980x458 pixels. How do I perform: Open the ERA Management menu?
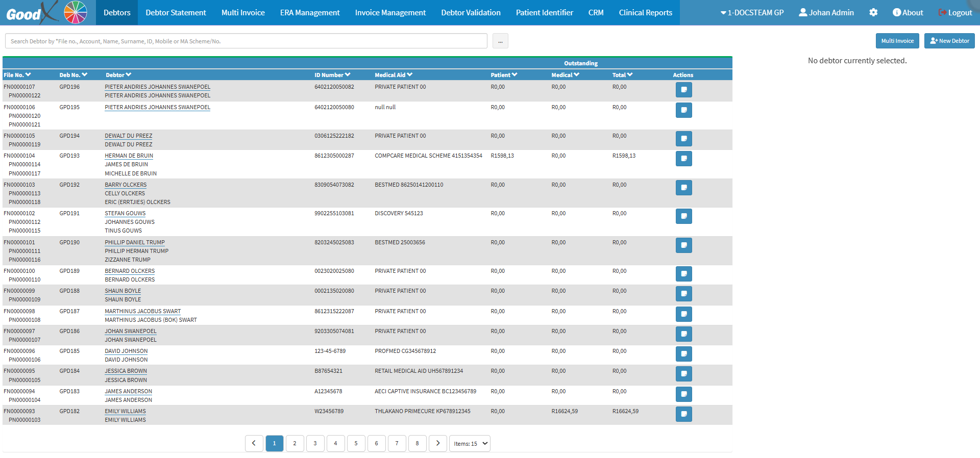coord(309,12)
